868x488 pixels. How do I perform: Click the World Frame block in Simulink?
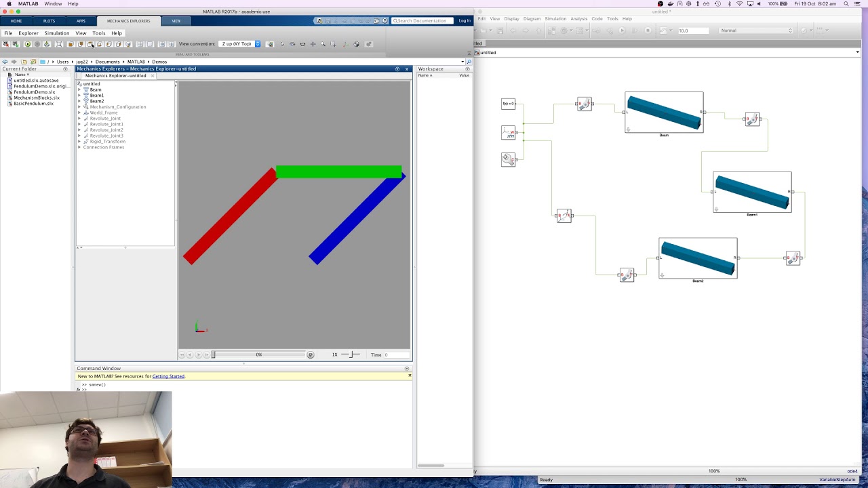point(508,132)
